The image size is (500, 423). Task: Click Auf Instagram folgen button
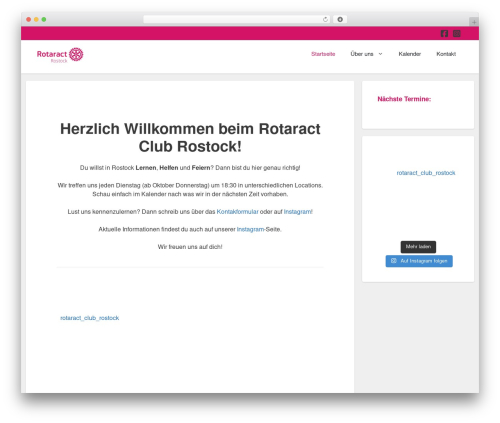(419, 261)
